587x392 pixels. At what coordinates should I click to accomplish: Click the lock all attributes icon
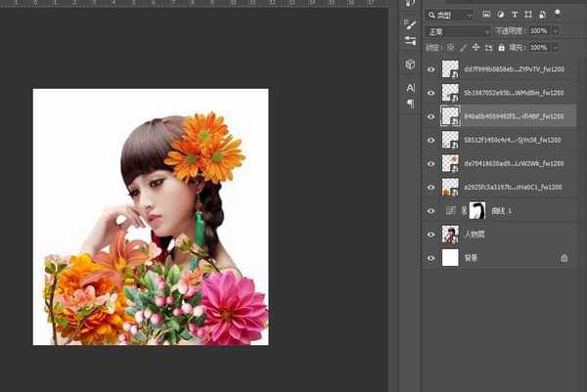[x=499, y=46]
